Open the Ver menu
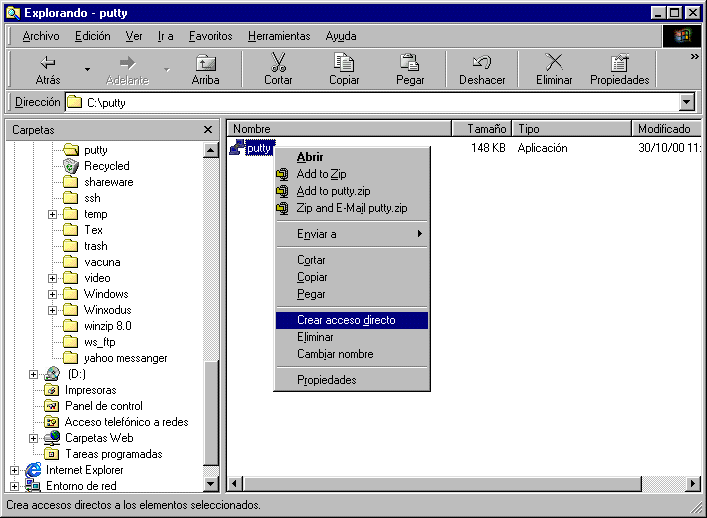The width and height of the screenshot is (707, 518). [134, 36]
